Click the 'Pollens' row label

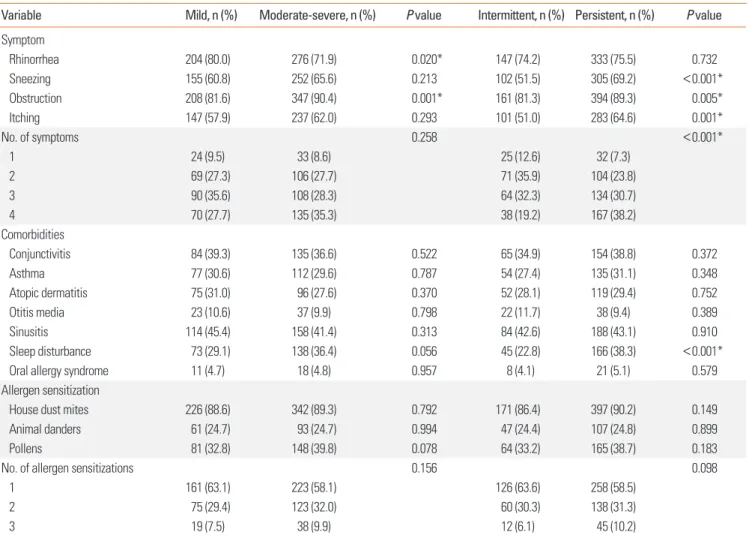click(25, 449)
